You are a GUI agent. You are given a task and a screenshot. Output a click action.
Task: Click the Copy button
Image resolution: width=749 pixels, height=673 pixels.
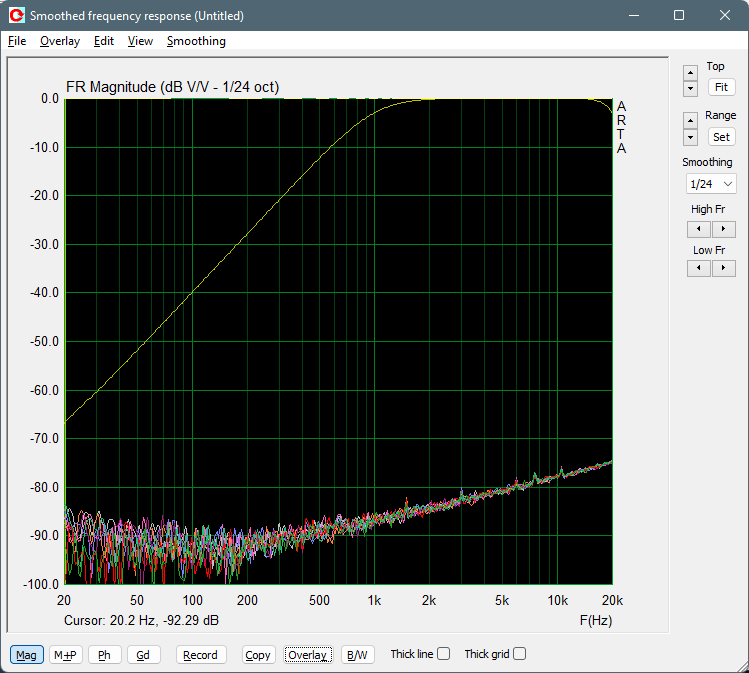[x=258, y=655]
